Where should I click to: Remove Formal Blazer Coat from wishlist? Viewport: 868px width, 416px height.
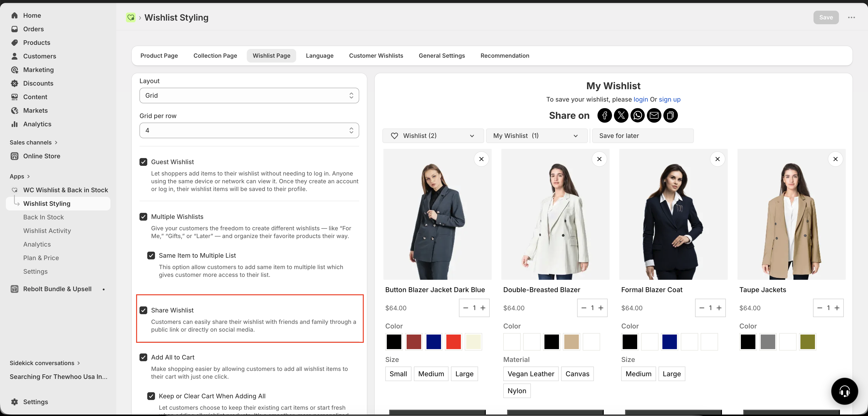point(717,159)
